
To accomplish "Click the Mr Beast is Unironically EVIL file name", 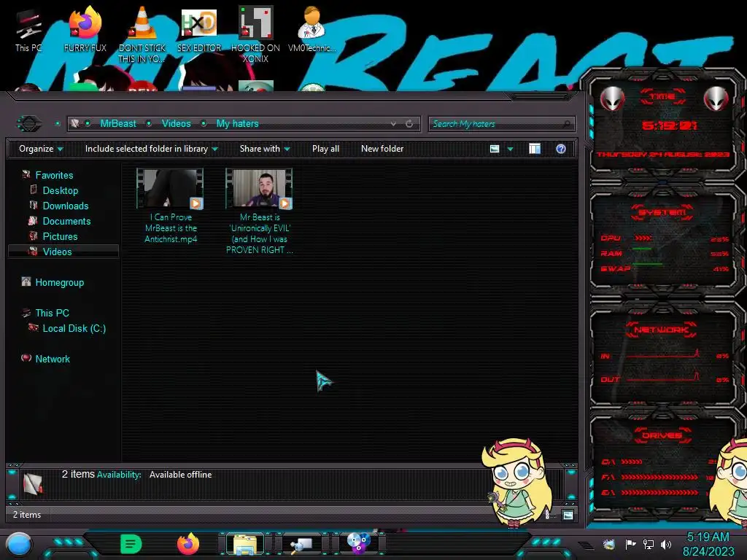I will point(260,233).
